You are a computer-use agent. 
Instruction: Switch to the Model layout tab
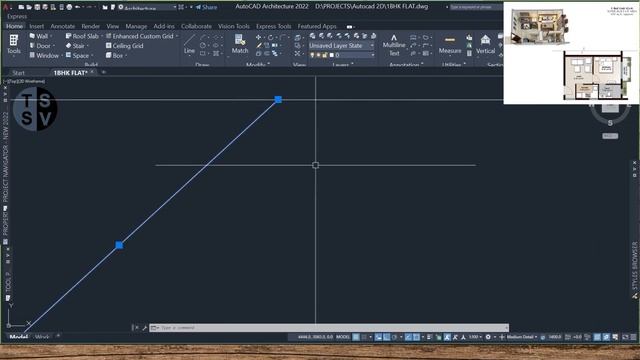pyautogui.click(x=18, y=337)
